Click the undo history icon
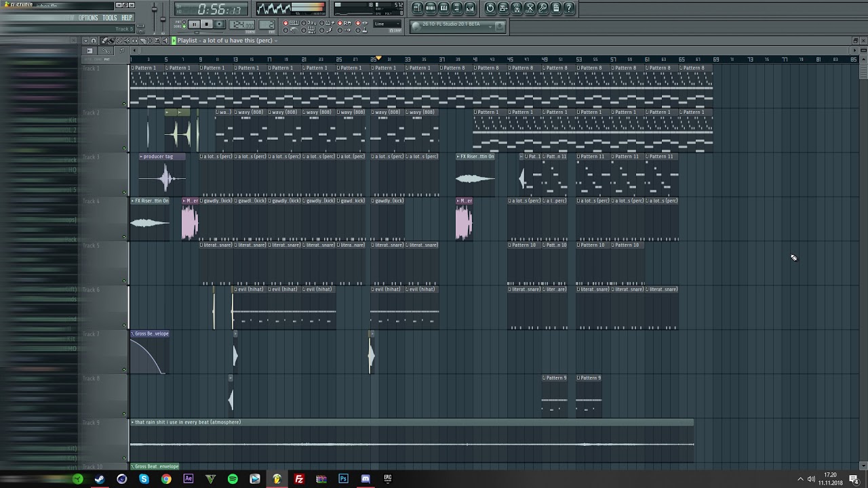This screenshot has height=488, width=868. click(490, 8)
